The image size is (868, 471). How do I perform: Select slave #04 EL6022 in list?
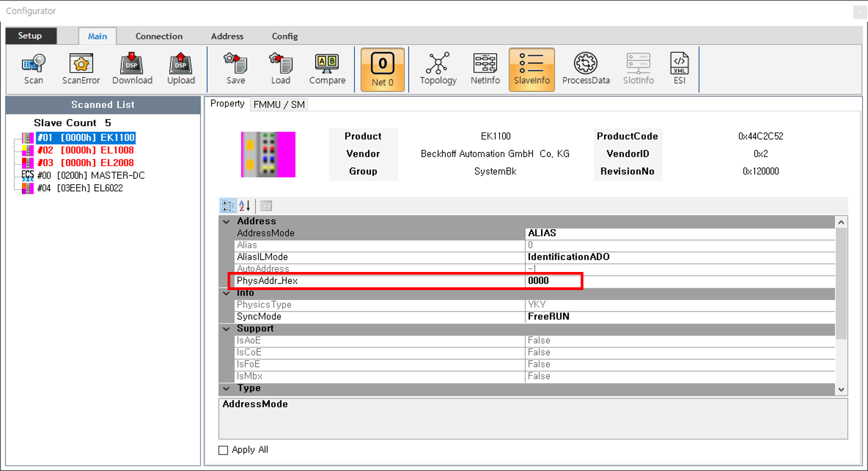[x=80, y=188]
